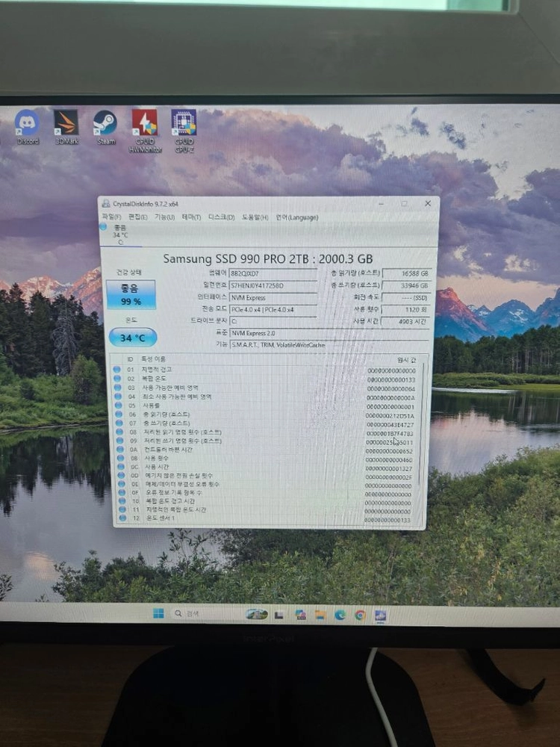The height and width of the screenshot is (747, 560).
Task: Select row 08 처리된 읽기 명령 횟수
Action: [x=266, y=432]
